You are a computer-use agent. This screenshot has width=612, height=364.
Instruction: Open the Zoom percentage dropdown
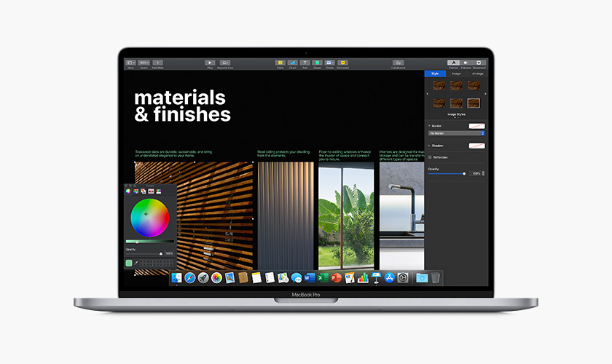point(144,63)
